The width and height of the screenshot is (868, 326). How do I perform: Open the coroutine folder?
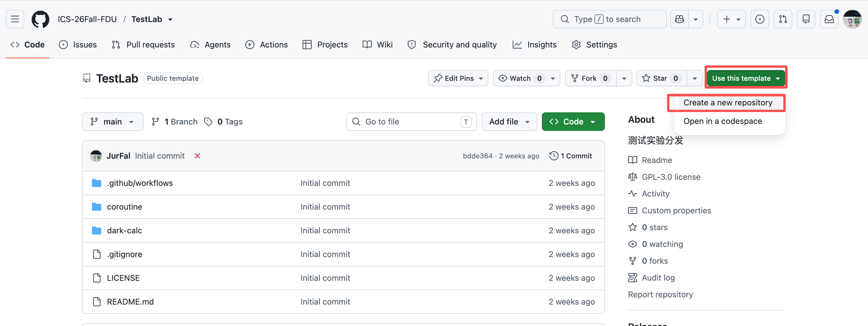[124, 207]
